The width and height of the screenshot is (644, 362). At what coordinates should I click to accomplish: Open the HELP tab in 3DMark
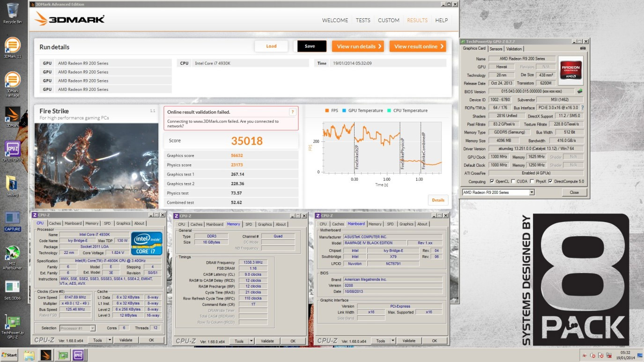coord(441,21)
